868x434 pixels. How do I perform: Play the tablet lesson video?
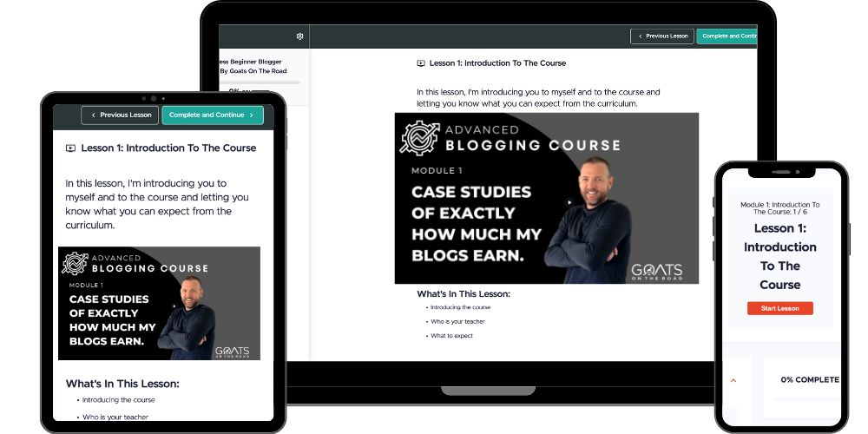coord(174,306)
